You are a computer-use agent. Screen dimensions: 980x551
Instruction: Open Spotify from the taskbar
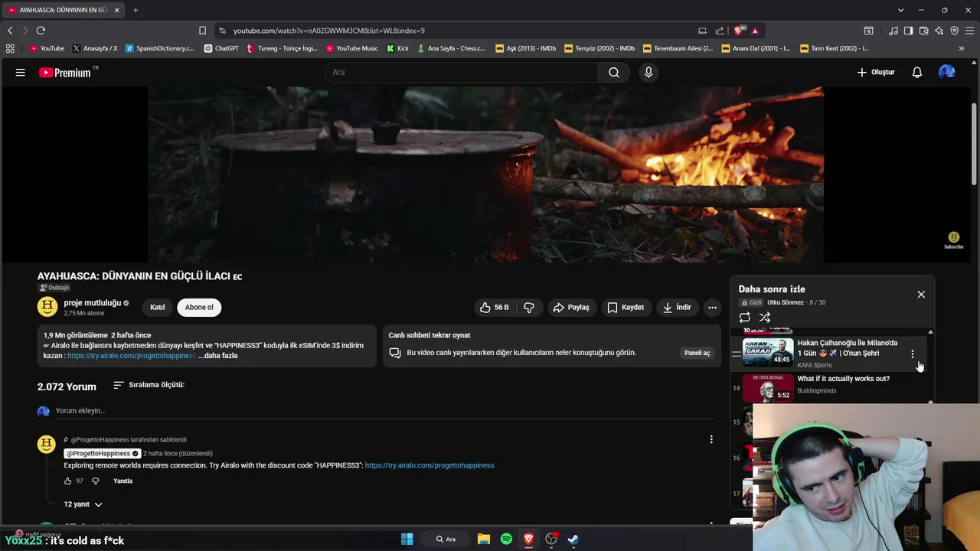506,539
